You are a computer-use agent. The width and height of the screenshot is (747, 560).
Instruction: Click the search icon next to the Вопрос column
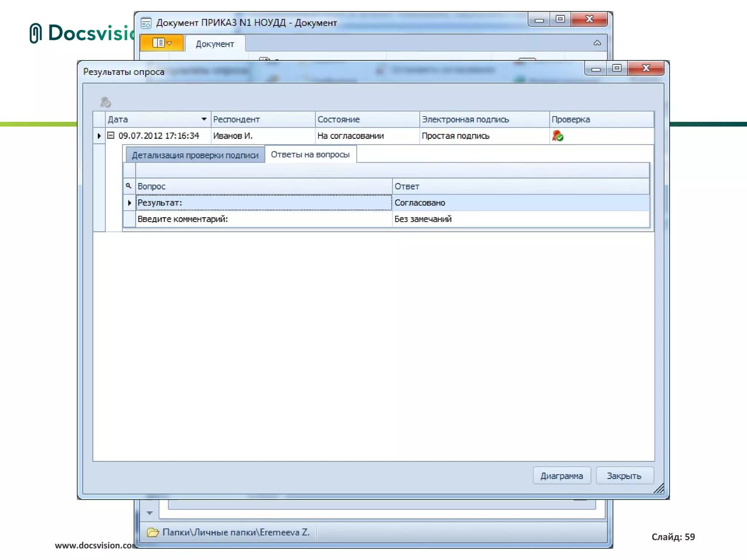128,186
